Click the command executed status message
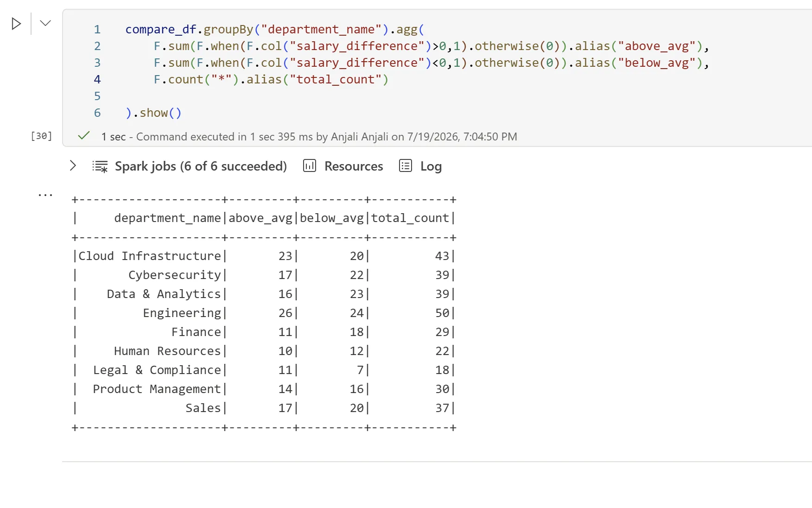 [x=309, y=137]
